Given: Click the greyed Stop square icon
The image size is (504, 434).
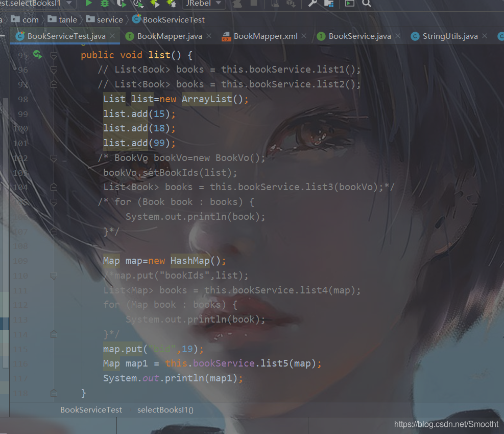Looking at the screenshot, I should [x=254, y=3].
